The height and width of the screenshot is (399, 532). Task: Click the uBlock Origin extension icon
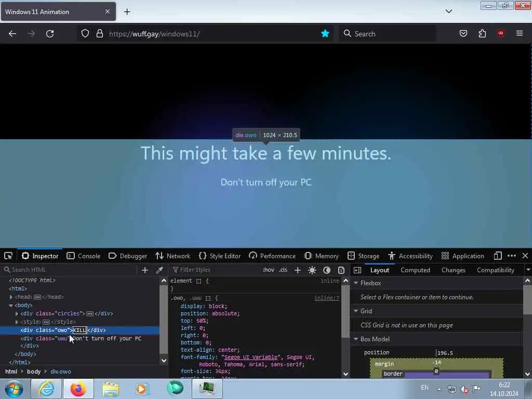pos(501,33)
